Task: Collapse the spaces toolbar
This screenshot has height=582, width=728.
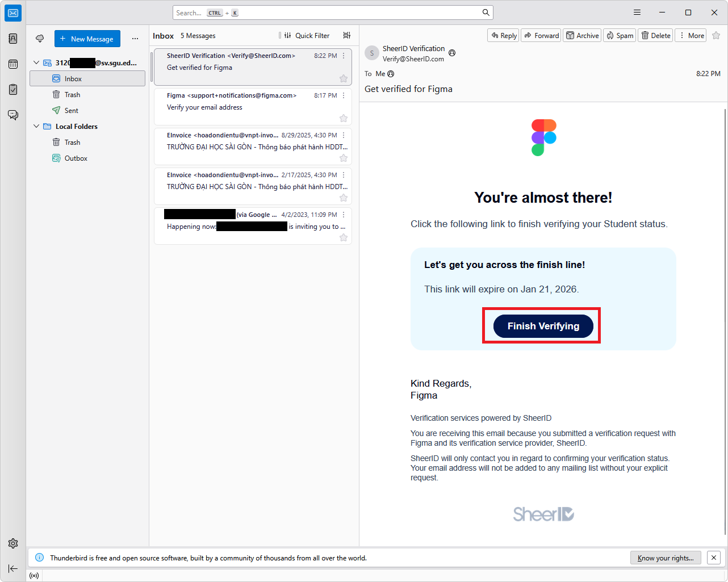Action: click(x=13, y=568)
